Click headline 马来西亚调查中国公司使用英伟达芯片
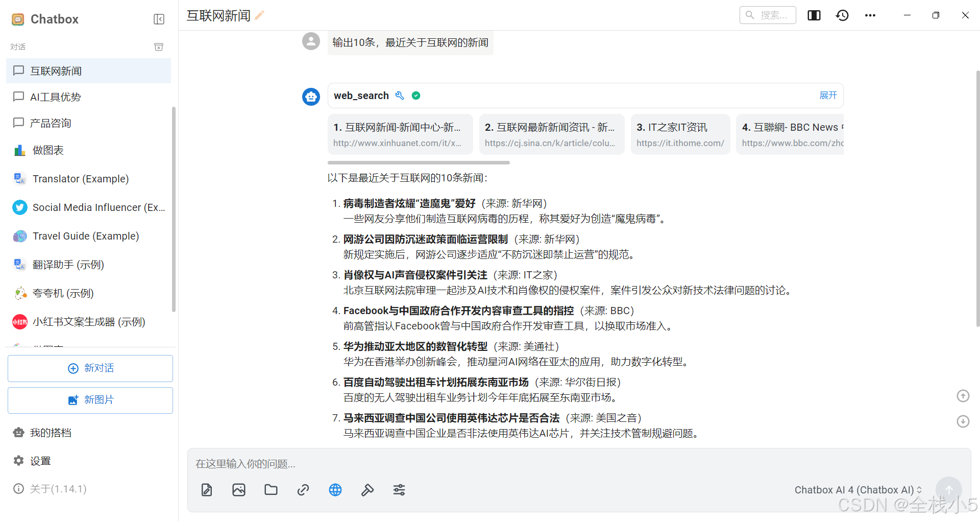This screenshot has width=980, height=521. 451,418
